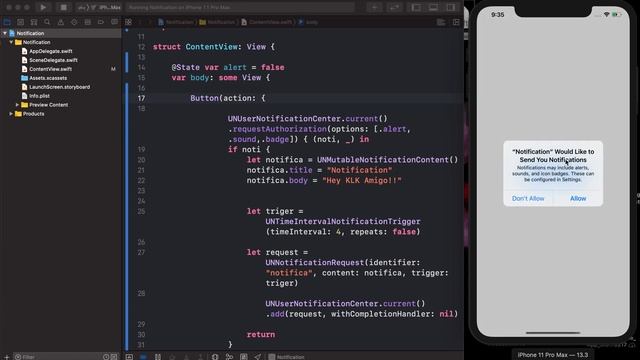Click the Step Into debug button
640x360 pixels.
coord(186,357)
